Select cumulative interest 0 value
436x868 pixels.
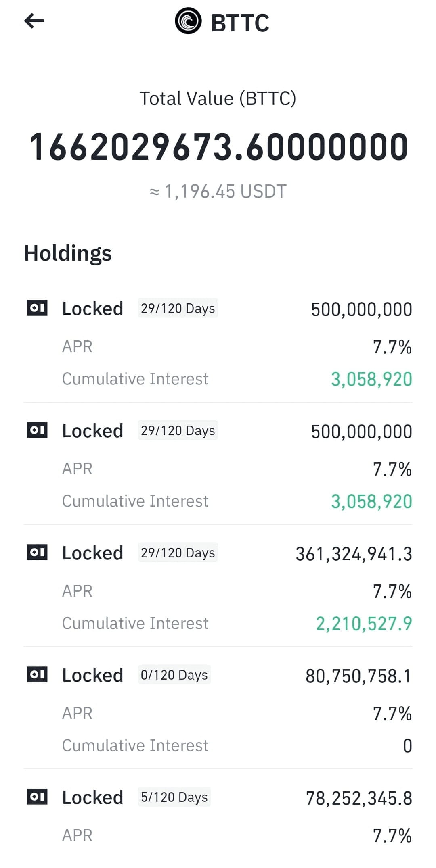(x=407, y=746)
